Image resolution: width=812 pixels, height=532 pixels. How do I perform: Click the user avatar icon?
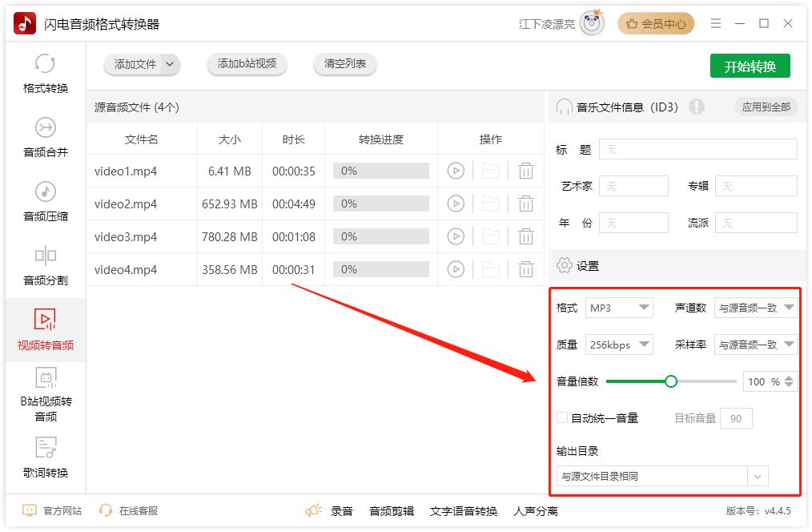pyautogui.click(x=593, y=24)
